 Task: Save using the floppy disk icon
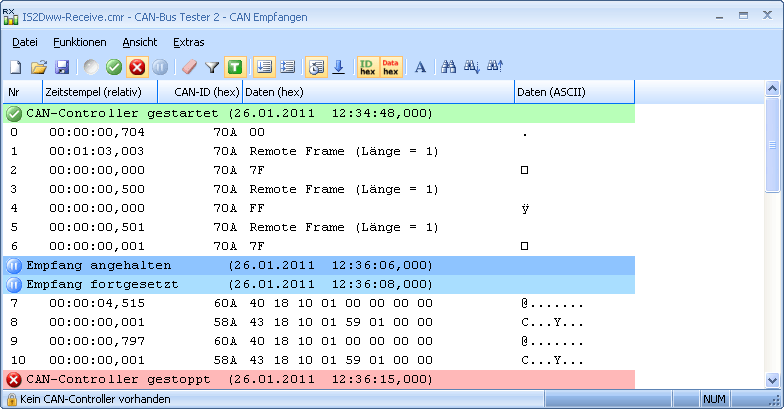coord(61,67)
